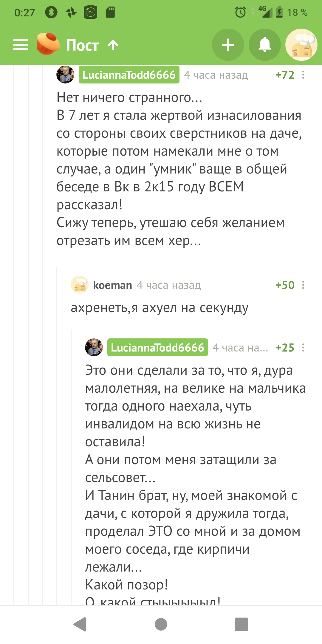Open user profile avatar in header

tap(301, 45)
